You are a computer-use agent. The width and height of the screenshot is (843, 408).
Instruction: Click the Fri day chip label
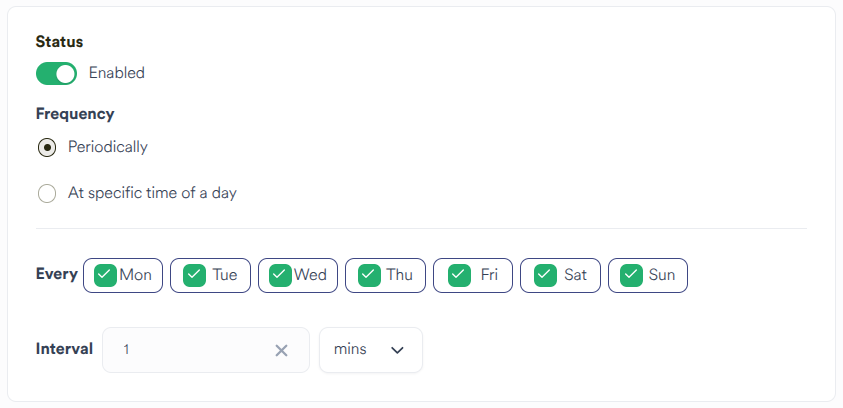click(489, 275)
